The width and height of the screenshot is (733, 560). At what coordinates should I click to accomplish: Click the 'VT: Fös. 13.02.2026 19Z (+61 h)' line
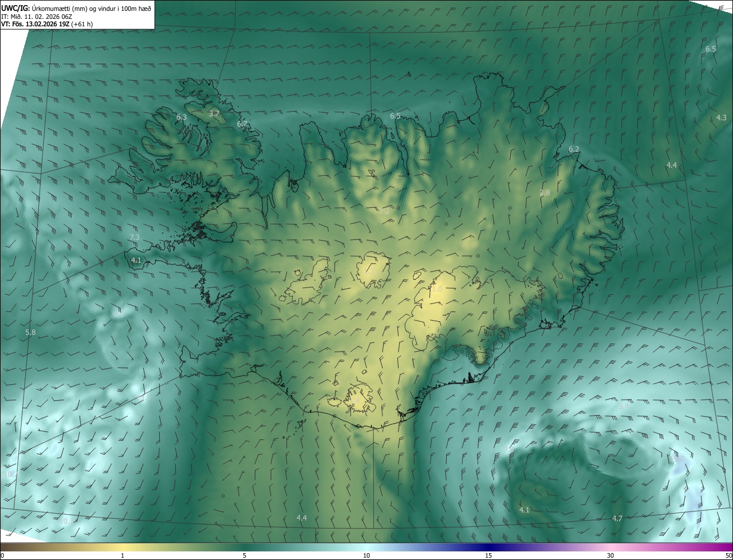pos(47,24)
